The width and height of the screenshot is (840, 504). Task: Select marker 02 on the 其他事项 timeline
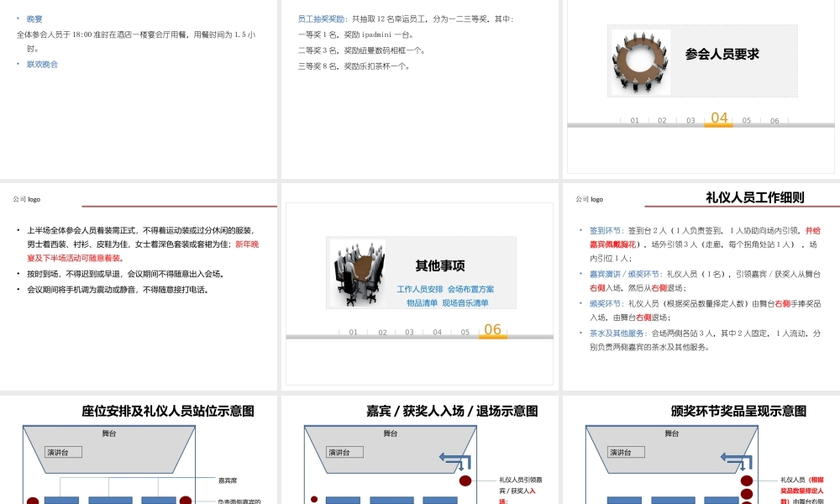click(x=382, y=332)
